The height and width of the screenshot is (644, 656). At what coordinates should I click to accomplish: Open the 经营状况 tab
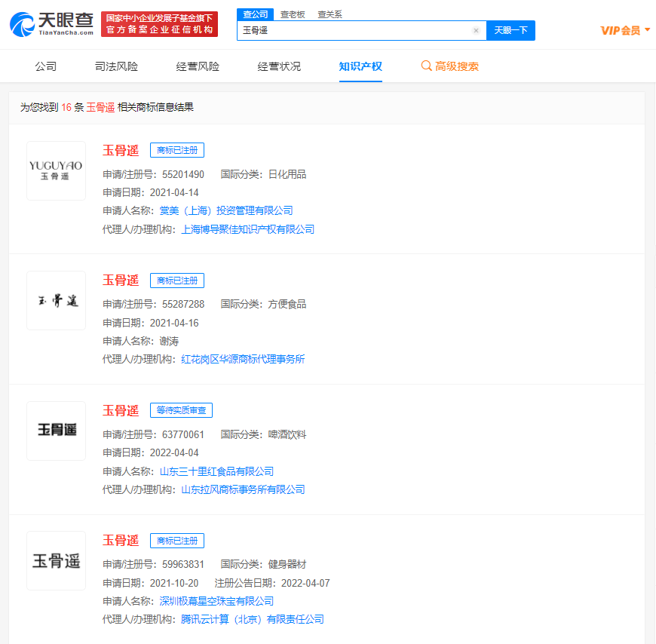(279, 66)
